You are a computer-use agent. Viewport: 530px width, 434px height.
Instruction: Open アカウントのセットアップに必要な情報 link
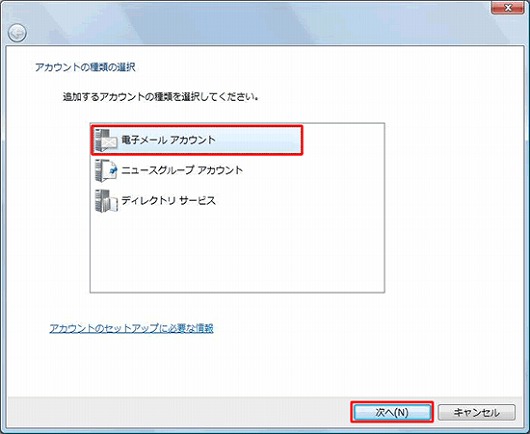(131, 328)
